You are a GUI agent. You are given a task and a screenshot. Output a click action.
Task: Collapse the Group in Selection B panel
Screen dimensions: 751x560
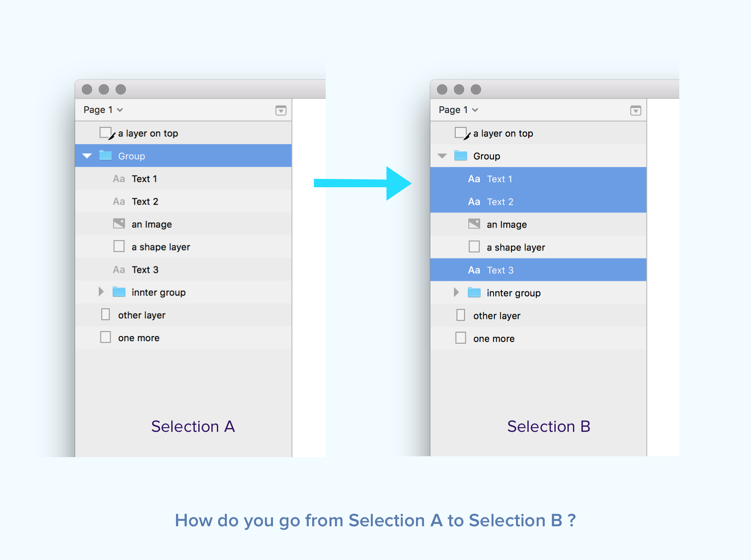[x=442, y=156]
